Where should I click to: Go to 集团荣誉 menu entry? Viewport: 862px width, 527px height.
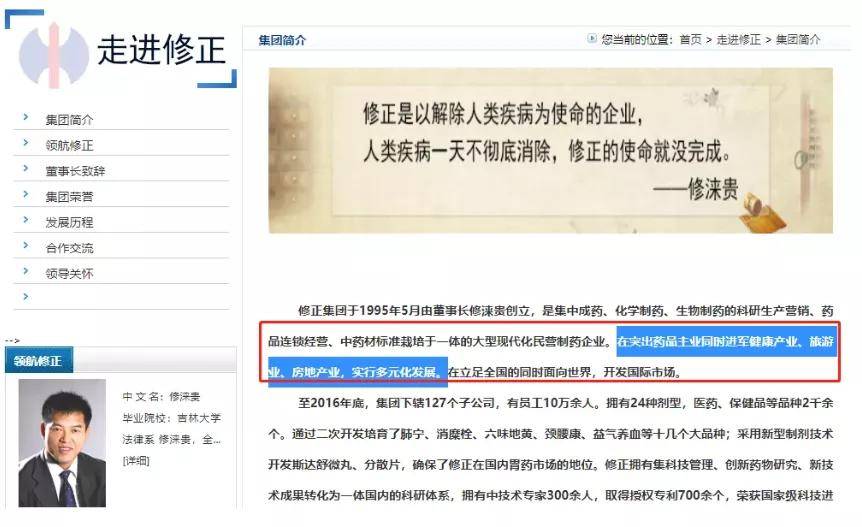(x=69, y=197)
